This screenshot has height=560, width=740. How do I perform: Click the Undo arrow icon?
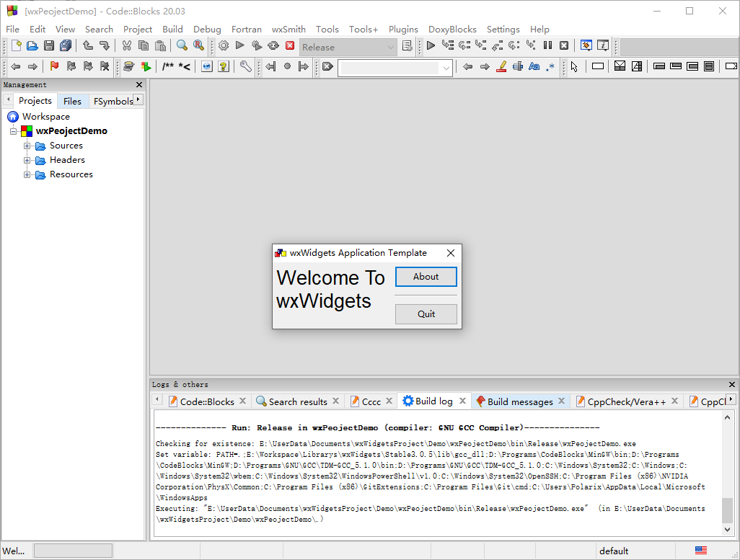point(88,45)
